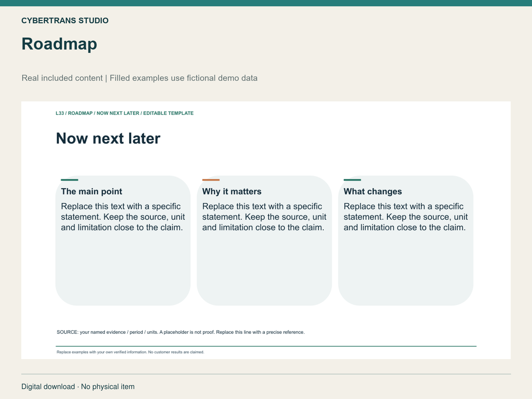Click the CYBERTRANS STUDIO brand text

coord(65,21)
